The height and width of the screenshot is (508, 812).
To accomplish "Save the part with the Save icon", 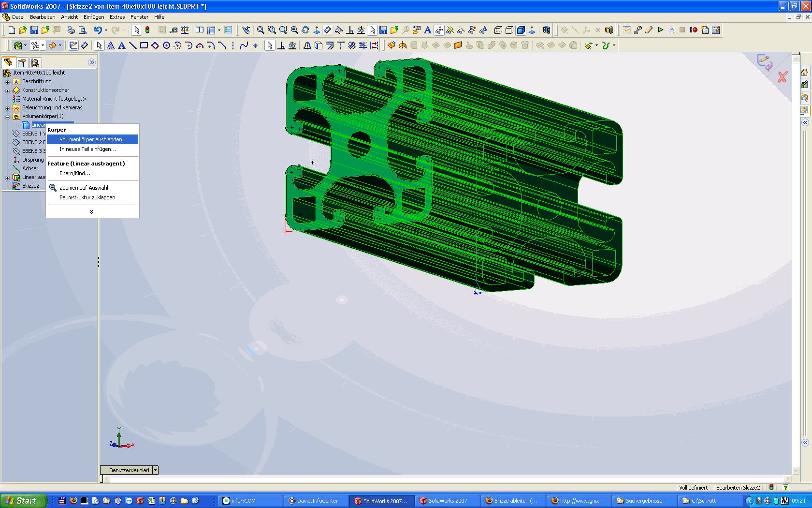I will coord(34,30).
